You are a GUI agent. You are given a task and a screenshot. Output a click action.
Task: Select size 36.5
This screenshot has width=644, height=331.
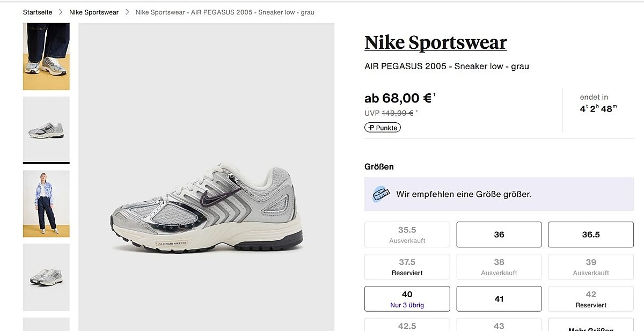click(590, 234)
